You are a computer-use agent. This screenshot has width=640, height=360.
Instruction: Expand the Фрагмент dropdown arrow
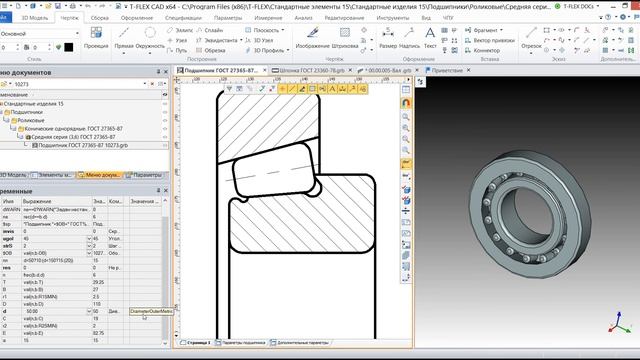(502, 30)
